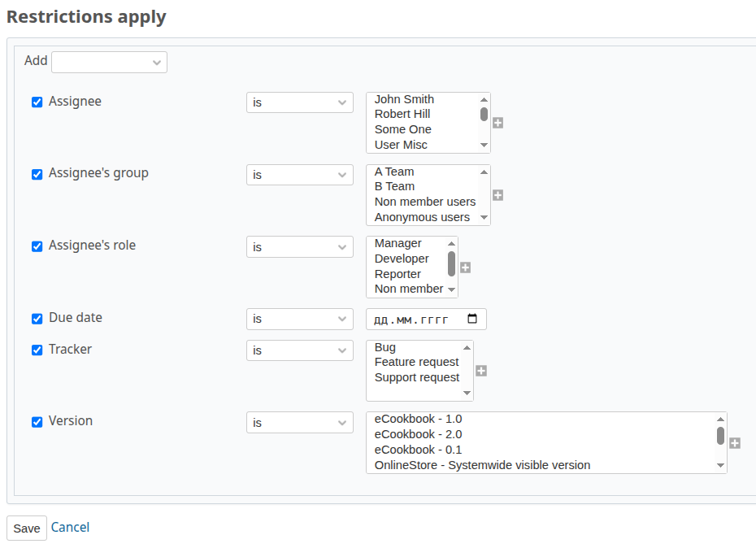This screenshot has height=548, width=756.
Task: Click plus icon next to Assignee's role list
Action: pyautogui.click(x=466, y=267)
